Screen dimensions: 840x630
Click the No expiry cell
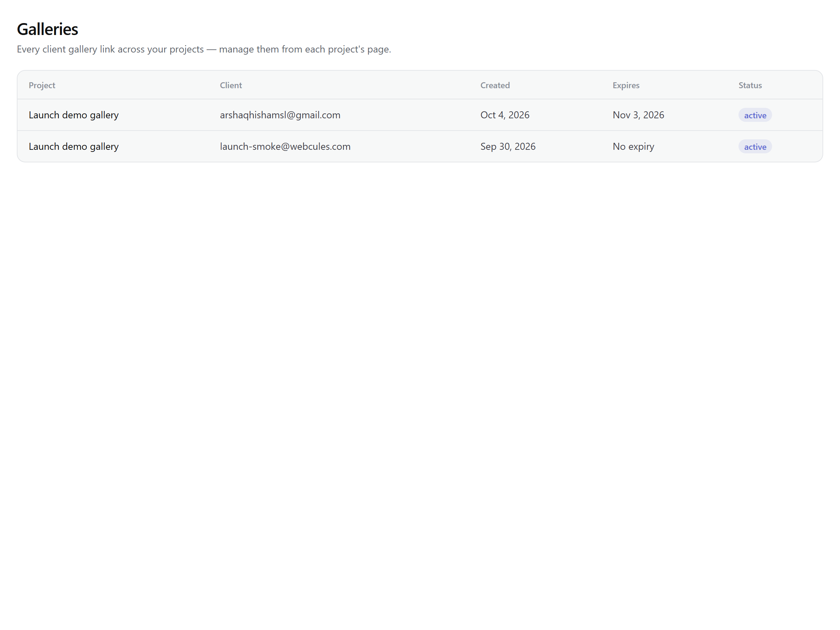coord(633,146)
